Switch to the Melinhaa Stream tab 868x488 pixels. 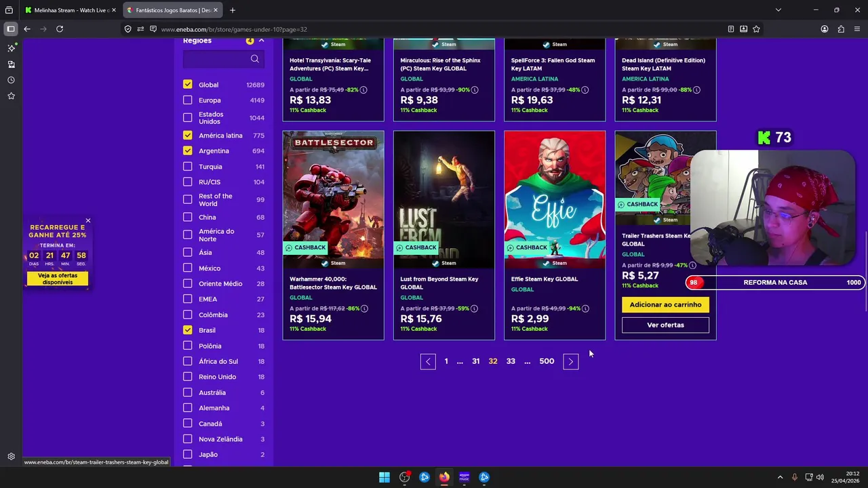coord(71,10)
